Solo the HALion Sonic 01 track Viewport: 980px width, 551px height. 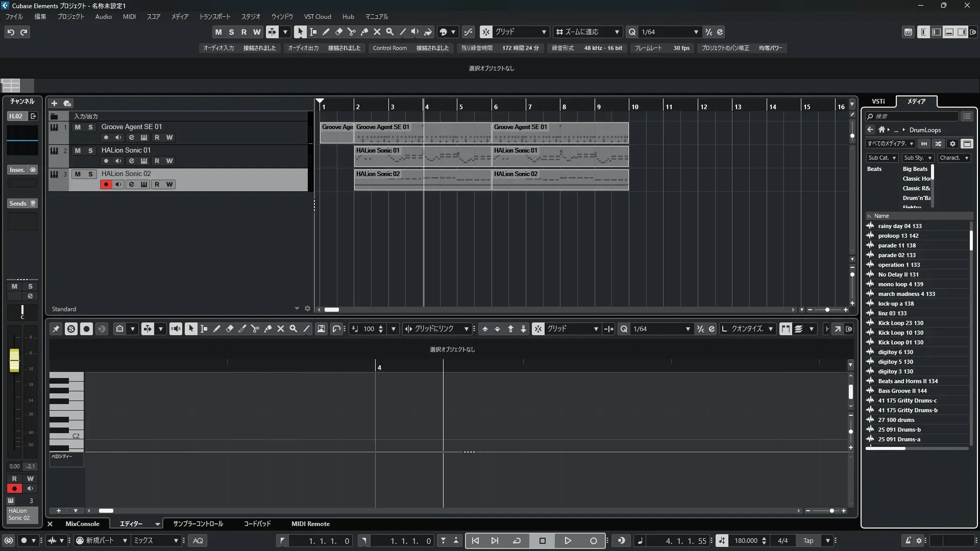[90, 151]
